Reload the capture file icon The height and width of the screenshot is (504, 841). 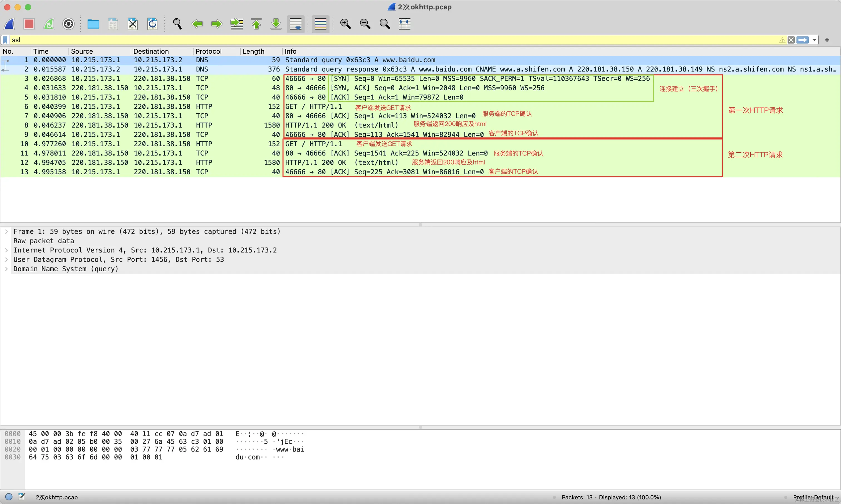152,24
